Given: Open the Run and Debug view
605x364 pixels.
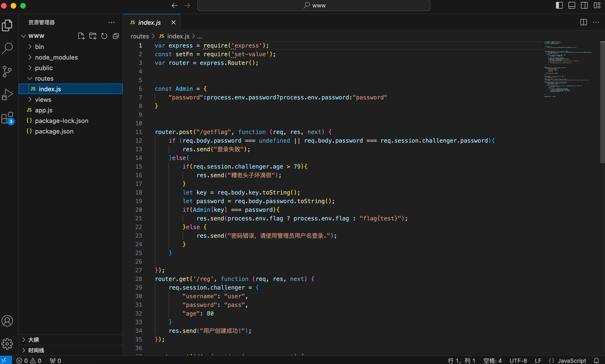Looking at the screenshot, I should pyautogui.click(x=7, y=94).
